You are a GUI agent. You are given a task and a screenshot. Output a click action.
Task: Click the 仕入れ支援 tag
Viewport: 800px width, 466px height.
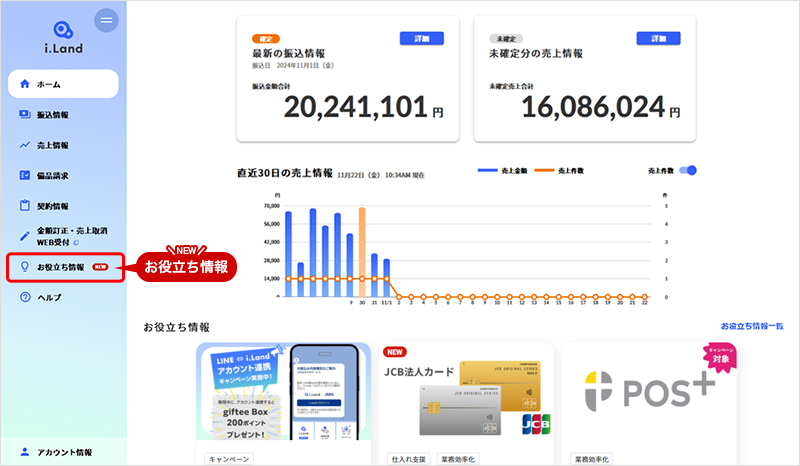[409, 459]
